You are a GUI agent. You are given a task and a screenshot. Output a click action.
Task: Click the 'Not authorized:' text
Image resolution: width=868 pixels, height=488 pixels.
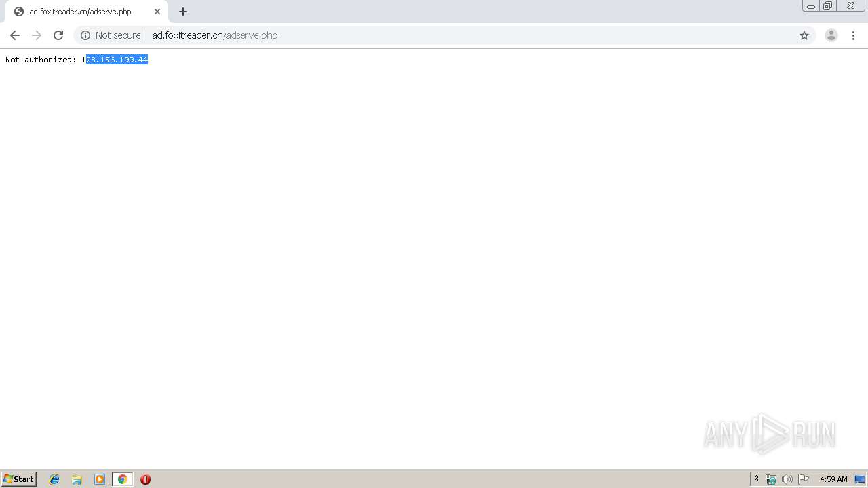(41, 60)
